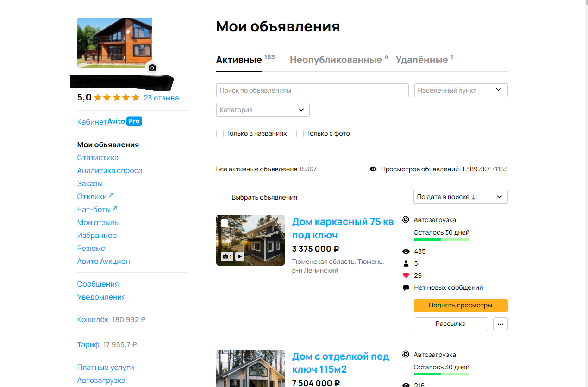Open messages via the chat bubble icon

click(x=407, y=287)
